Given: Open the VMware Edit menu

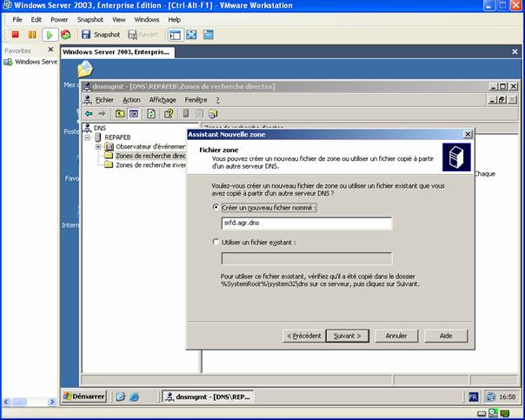Looking at the screenshot, I should pos(37,20).
